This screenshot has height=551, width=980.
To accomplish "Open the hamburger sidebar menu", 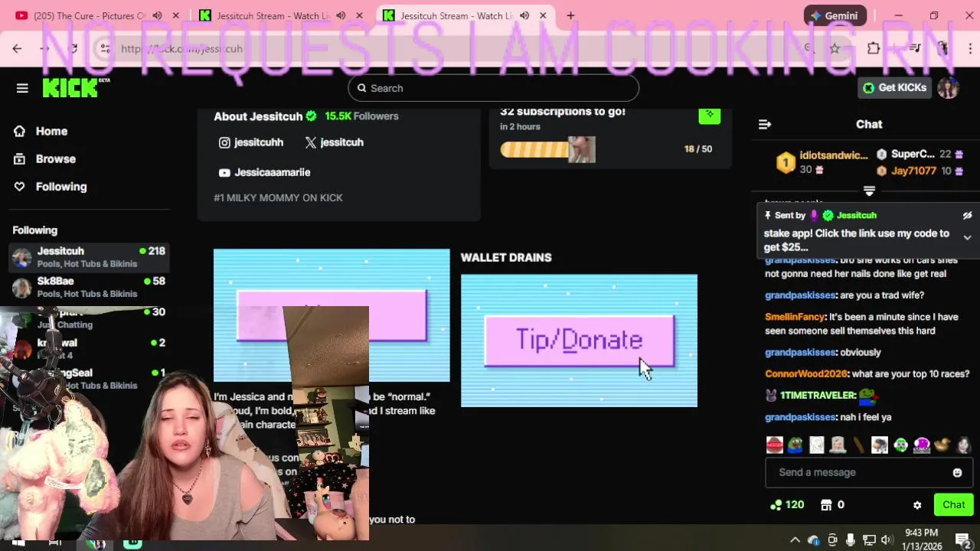I will 22,88.
